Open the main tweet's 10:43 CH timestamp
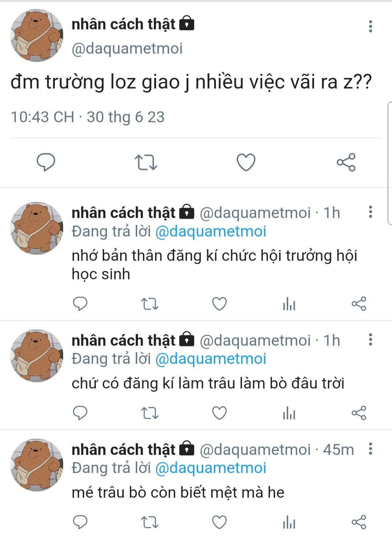 coord(42,117)
